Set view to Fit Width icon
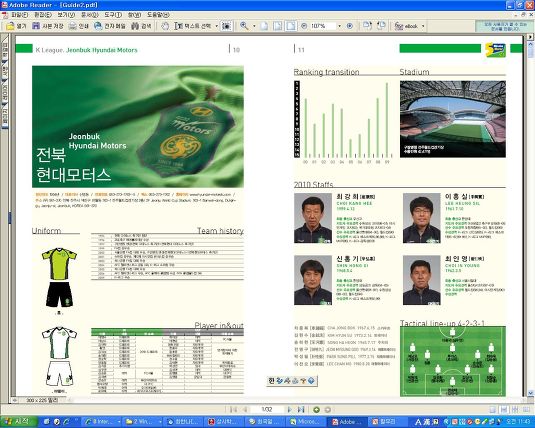Screen dimensions: 535x428 pyautogui.click(x=291, y=26)
